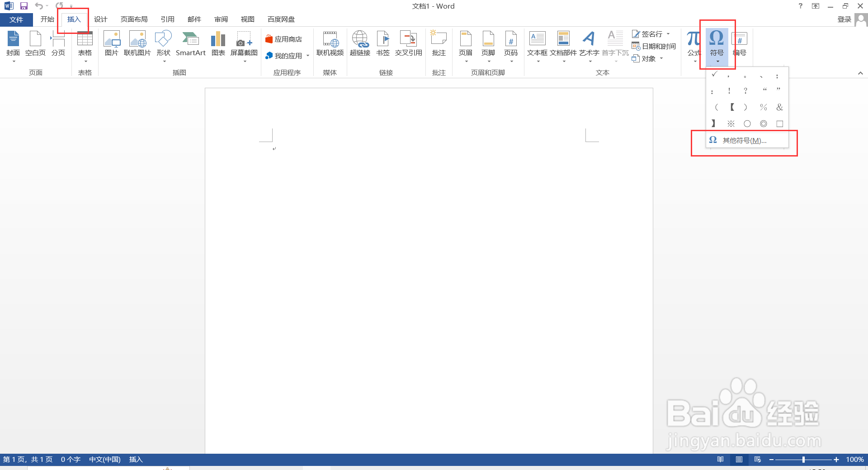The image size is (868, 470).
Task: Switch to the Mailings (邮件) tab
Action: tap(194, 19)
